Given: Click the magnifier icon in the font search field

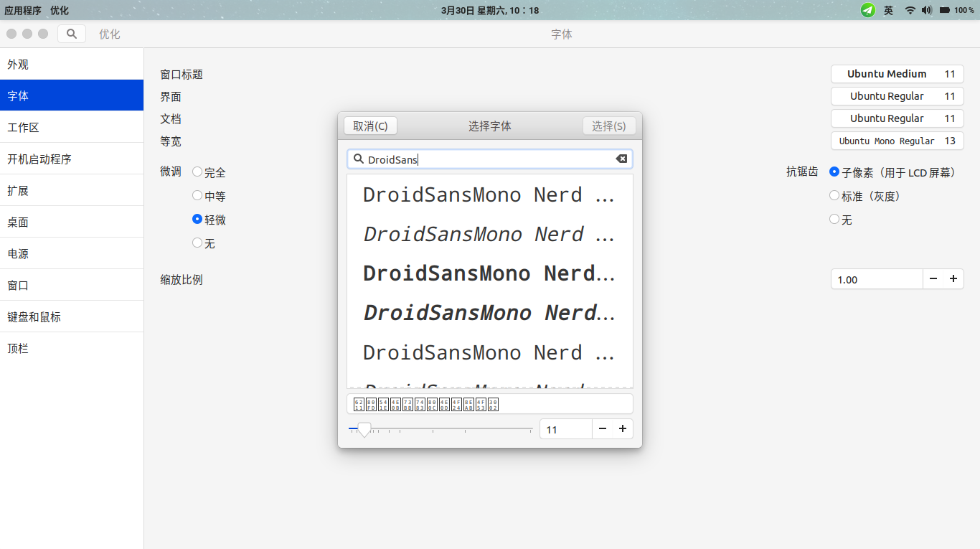Looking at the screenshot, I should tap(359, 159).
